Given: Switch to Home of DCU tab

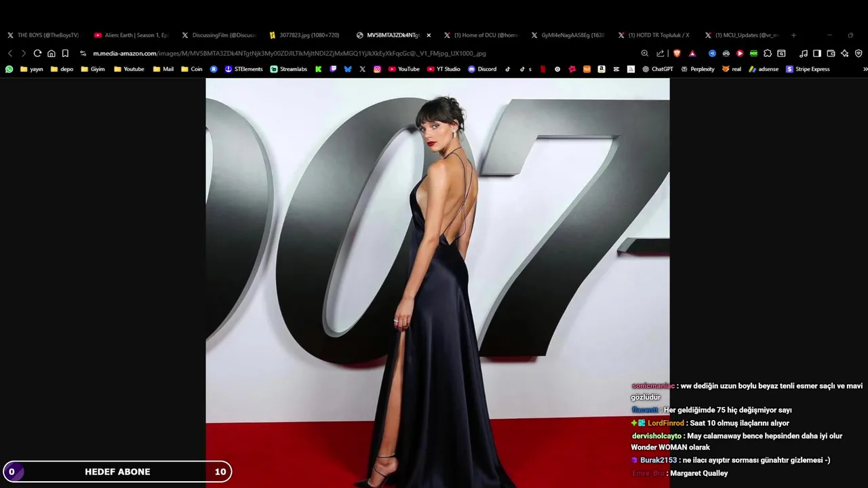Looking at the screenshot, I should [481, 35].
